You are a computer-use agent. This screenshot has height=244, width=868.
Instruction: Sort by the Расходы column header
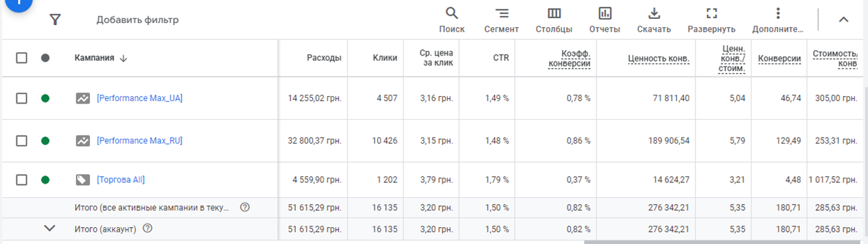point(324,58)
